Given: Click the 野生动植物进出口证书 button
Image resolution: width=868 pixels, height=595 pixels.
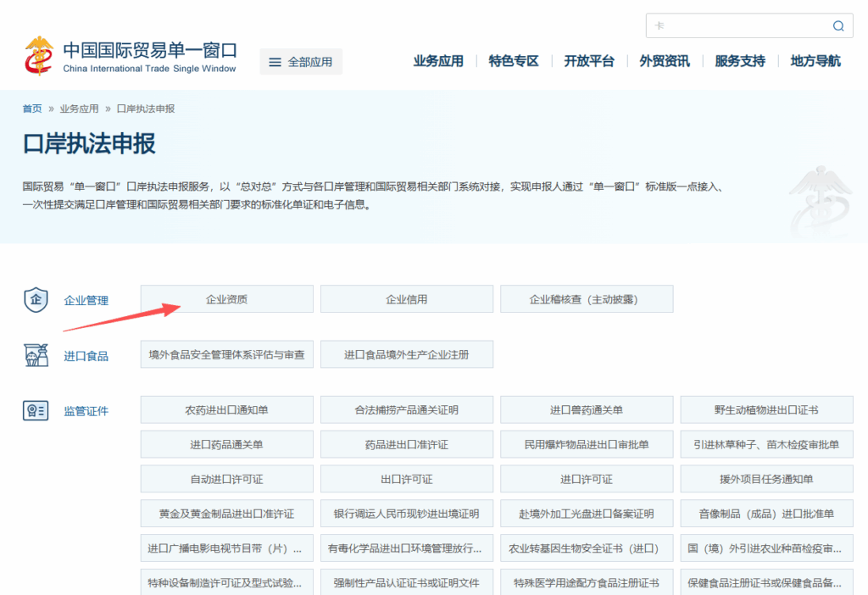Looking at the screenshot, I should point(767,409).
